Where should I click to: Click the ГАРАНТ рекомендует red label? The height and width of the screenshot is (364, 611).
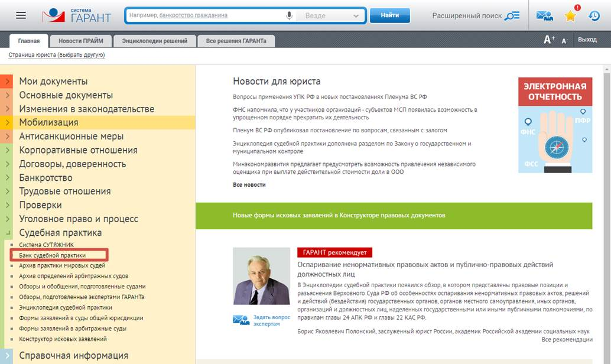click(x=334, y=252)
